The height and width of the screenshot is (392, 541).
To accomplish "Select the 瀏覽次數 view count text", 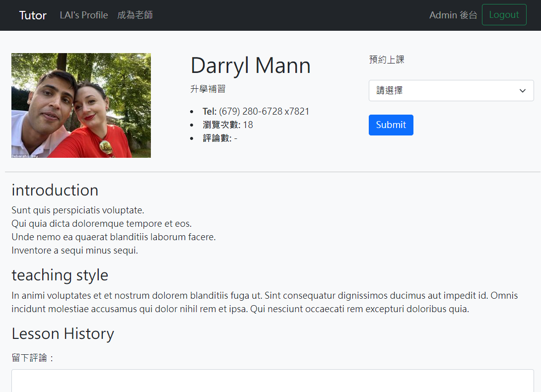I will 227,125.
